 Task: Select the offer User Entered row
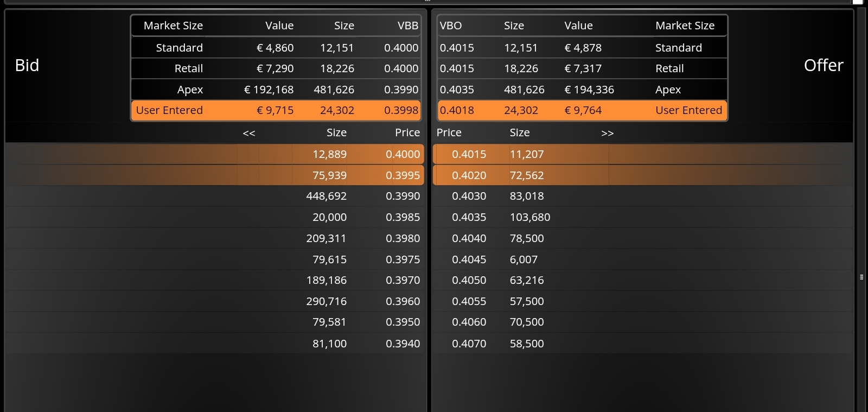pyautogui.click(x=582, y=110)
